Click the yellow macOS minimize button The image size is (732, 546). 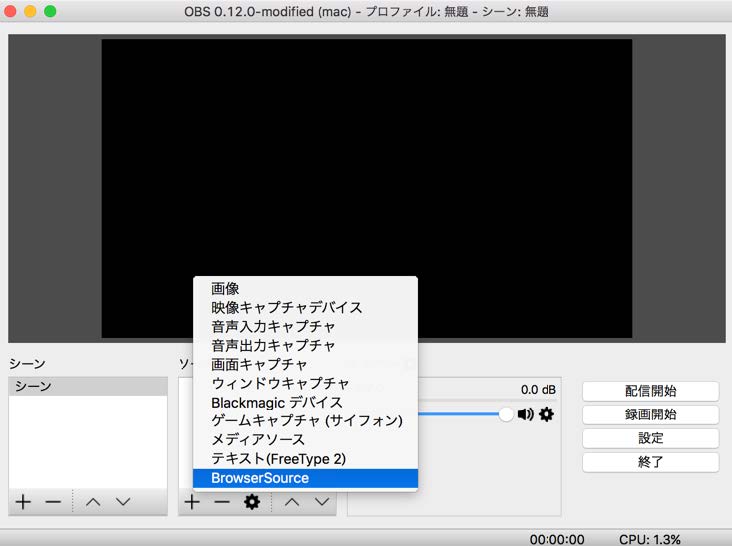[x=30, y=11]
